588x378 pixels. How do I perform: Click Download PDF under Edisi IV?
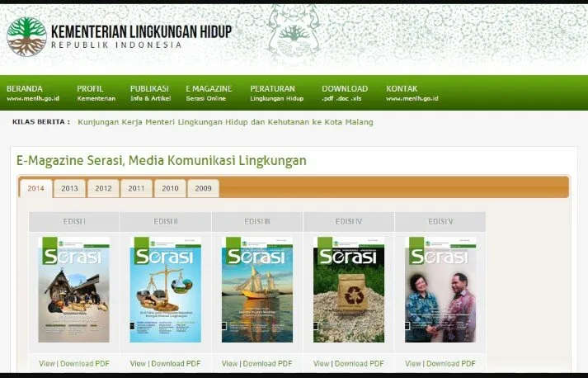coord(360,364)
